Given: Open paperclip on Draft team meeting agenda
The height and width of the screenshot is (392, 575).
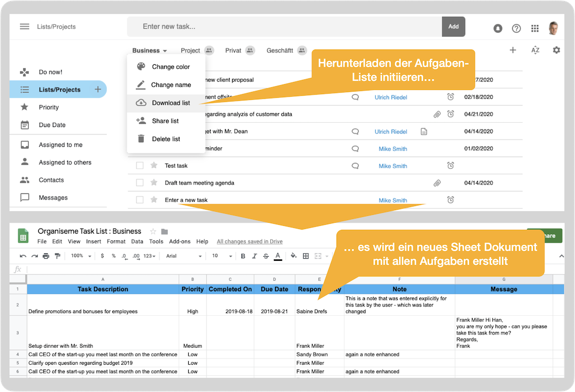Looking at the screenshot, I should 437,183.
